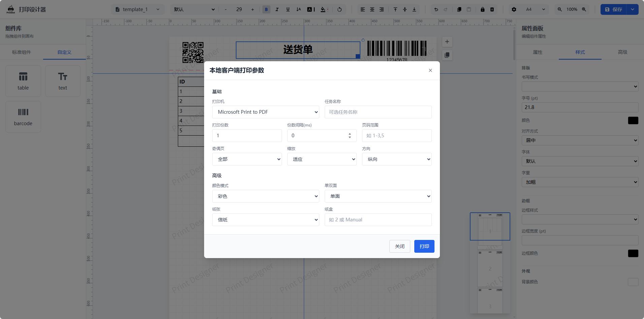Viewport: 644px width, 319px height.
Task: Open the 方向 纵向 dropdown
Action: point(397,159)
